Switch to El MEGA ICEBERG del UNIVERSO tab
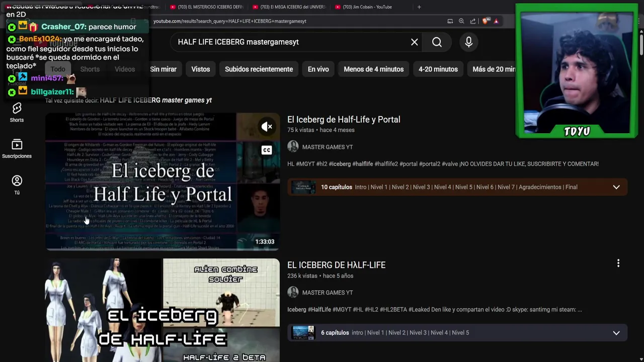Viewport: 644px width, 362px height. coord(288,7)
